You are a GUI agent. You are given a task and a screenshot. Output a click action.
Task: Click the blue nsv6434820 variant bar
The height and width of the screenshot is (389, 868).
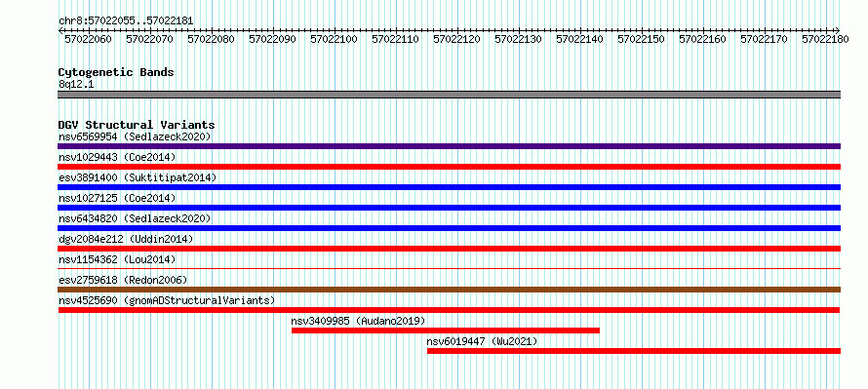coord(449,228)
